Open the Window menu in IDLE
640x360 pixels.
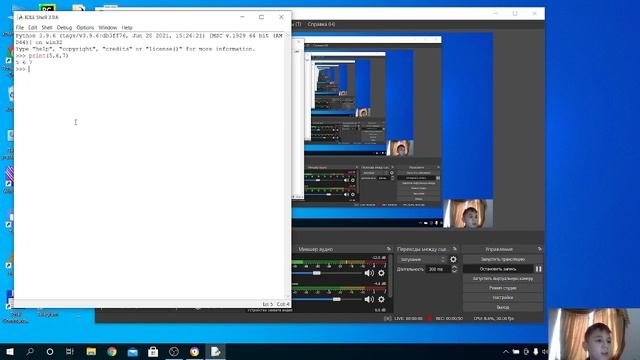107,27
